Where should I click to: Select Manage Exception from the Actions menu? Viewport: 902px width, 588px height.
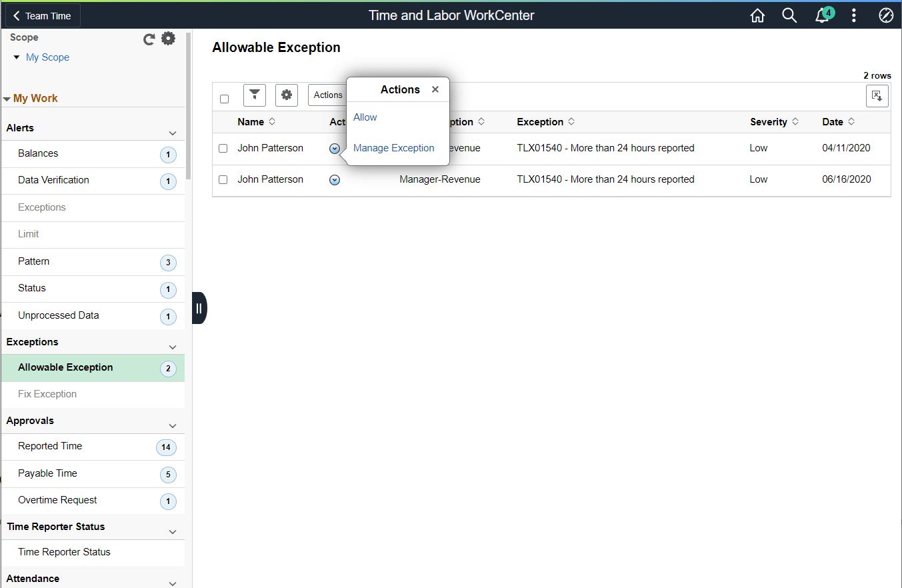click(x=393, y=147)
